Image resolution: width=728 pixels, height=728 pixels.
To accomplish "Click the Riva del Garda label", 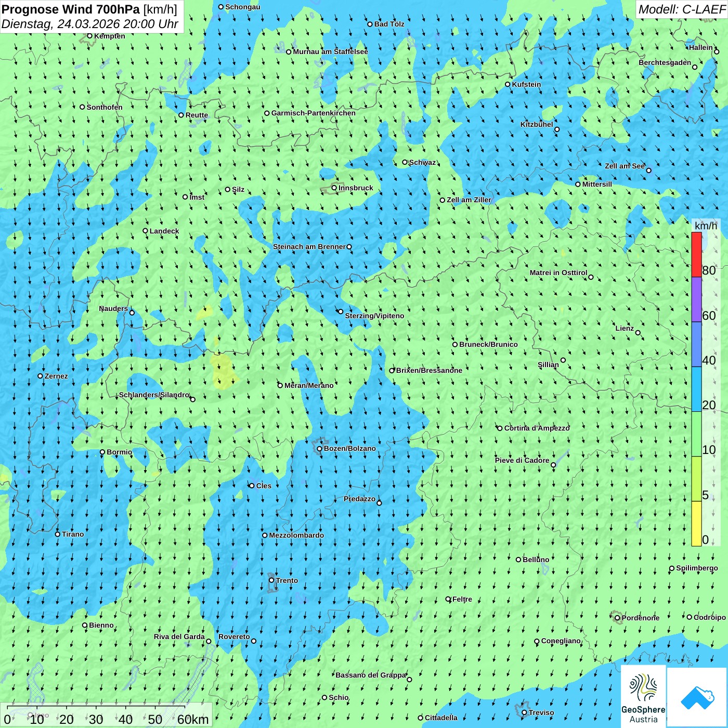I will [x=179, y=636].
